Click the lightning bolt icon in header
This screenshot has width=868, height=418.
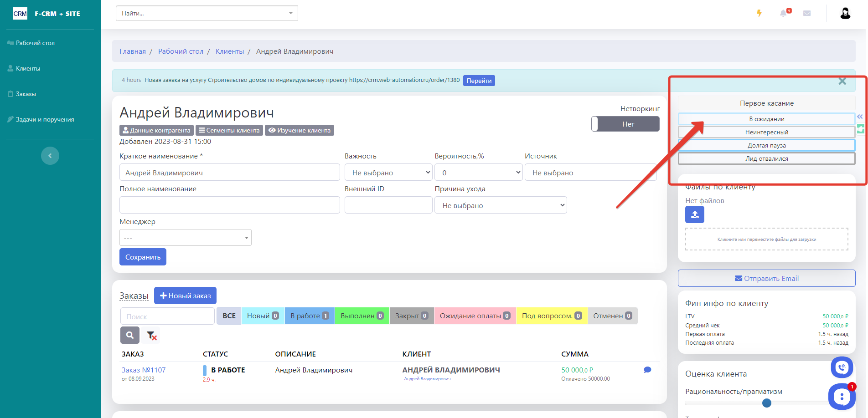[759, 13]
